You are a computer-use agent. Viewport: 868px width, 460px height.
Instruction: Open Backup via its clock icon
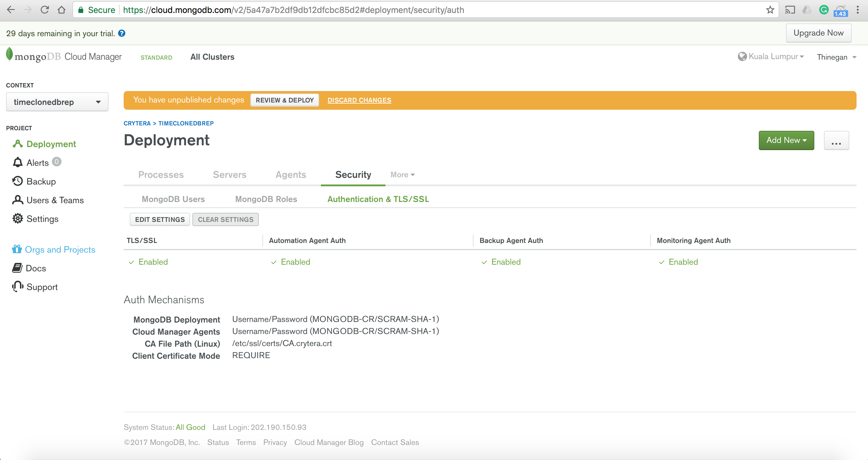tap(17, 181)
